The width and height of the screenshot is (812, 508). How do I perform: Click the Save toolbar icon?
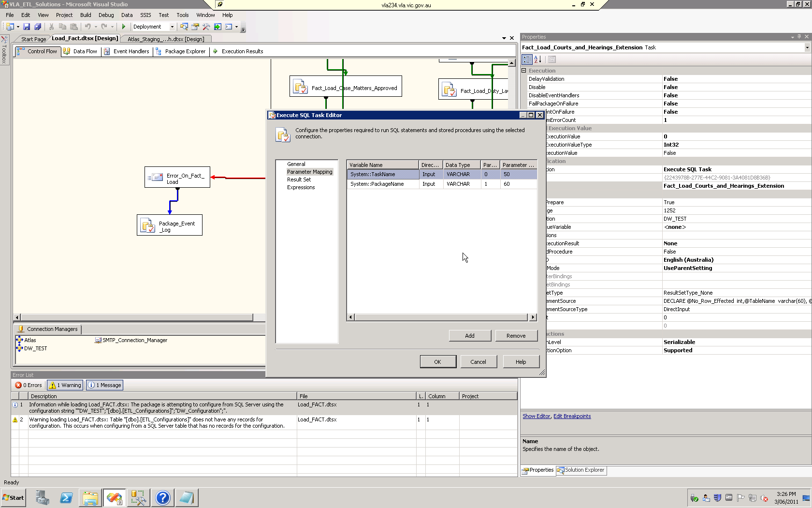[27, 27]
